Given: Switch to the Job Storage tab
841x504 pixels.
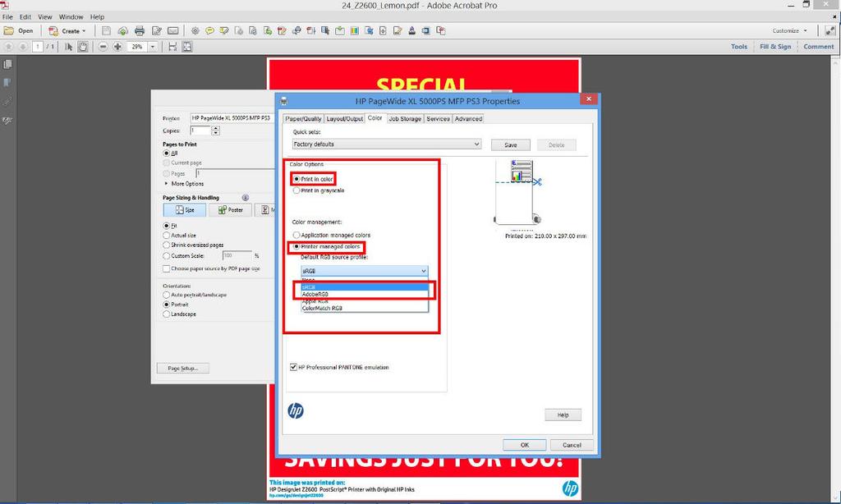Looking at the screenshot, I should [x=405, y=119].
